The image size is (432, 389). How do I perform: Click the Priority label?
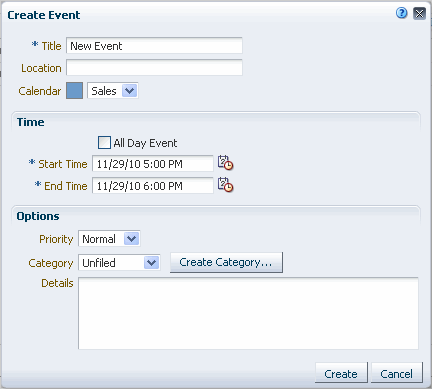click(x=56, y=239)
